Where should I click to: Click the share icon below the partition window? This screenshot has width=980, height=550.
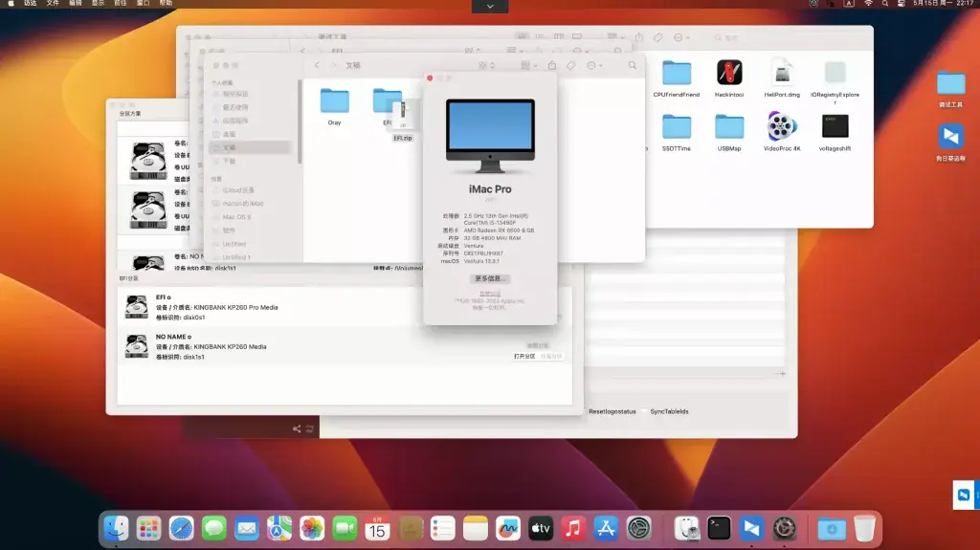click(x=297, y=429)
